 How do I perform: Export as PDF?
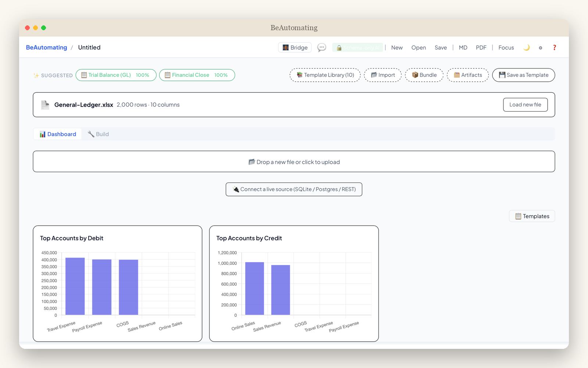[481, 47]
